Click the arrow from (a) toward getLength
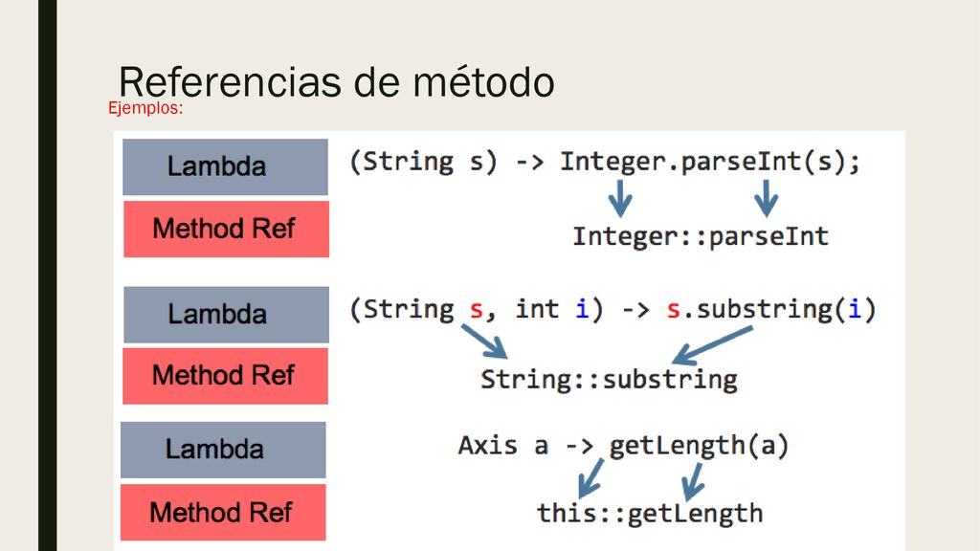Image resolution: width=980 pixels, height=551 pixels. [692, 481]
